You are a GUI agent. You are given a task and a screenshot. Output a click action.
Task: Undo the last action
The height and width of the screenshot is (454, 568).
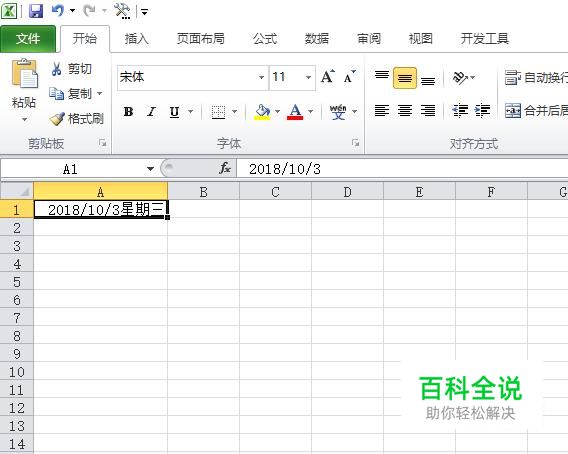point(58,11)
